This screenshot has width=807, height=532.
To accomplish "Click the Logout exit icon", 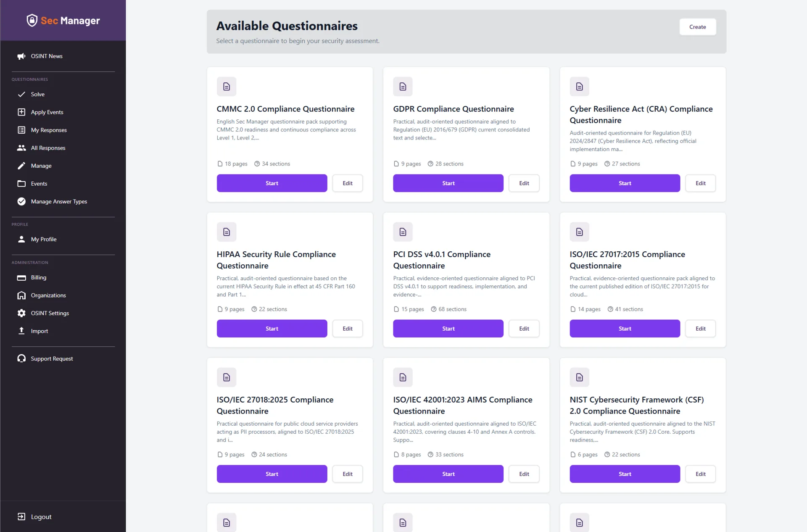I will (x=21, y=517).
